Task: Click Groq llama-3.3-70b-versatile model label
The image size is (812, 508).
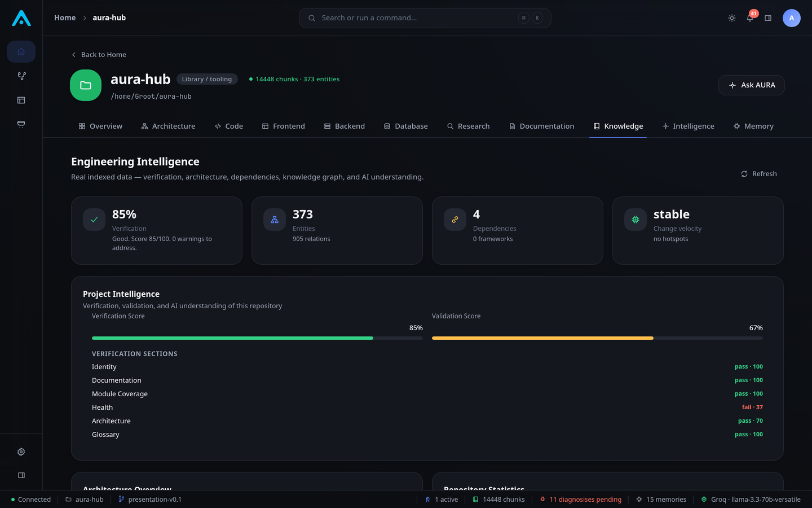Action: point(751,500)
